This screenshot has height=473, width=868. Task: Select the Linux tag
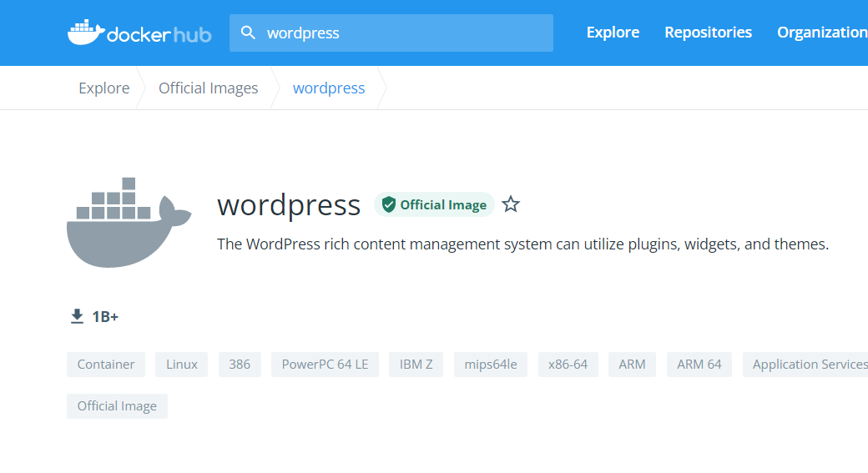[x=182, y=365]
